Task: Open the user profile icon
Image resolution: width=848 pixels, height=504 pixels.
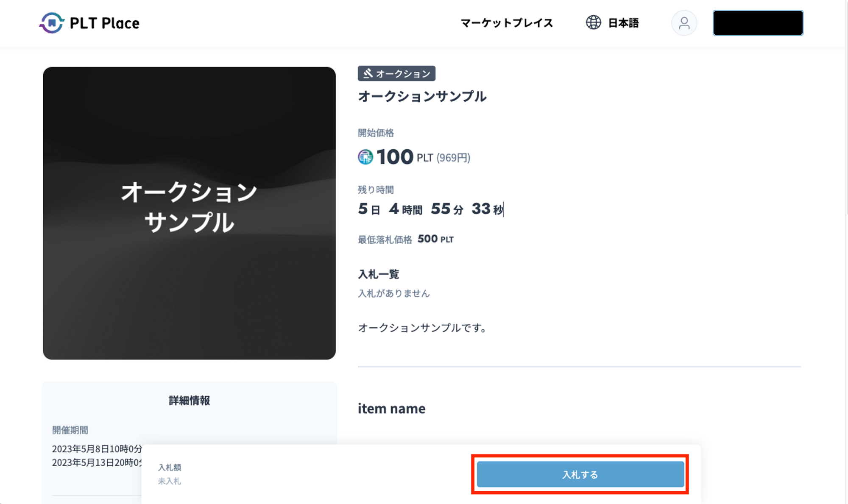Action: click(x=684, y=23)
